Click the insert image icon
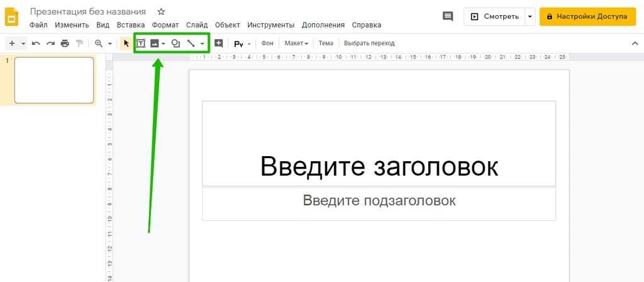The width and height of the screenshot is (644, 282). pyautogui.click(x=154, y=43)
